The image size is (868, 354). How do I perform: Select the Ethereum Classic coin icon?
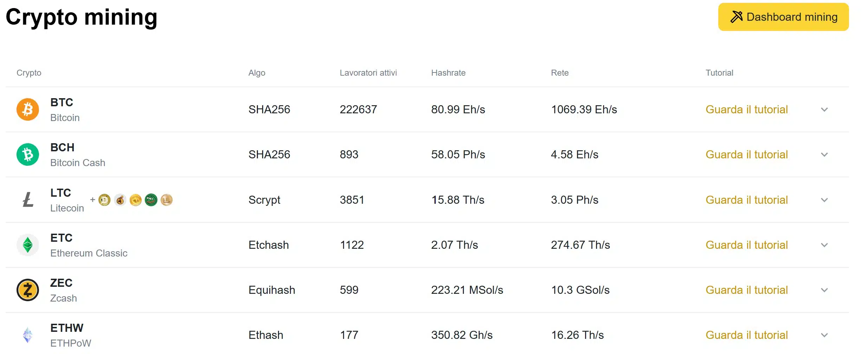pos(27,245)
